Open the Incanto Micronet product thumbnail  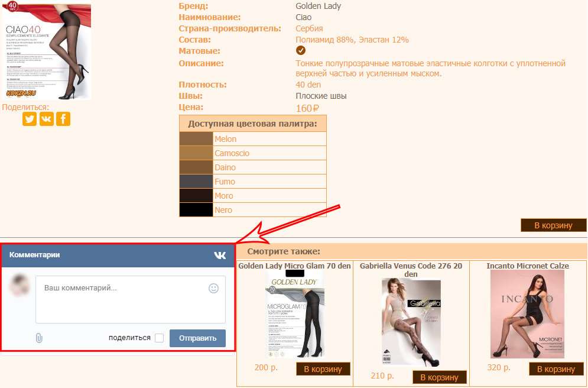point(527,315)
